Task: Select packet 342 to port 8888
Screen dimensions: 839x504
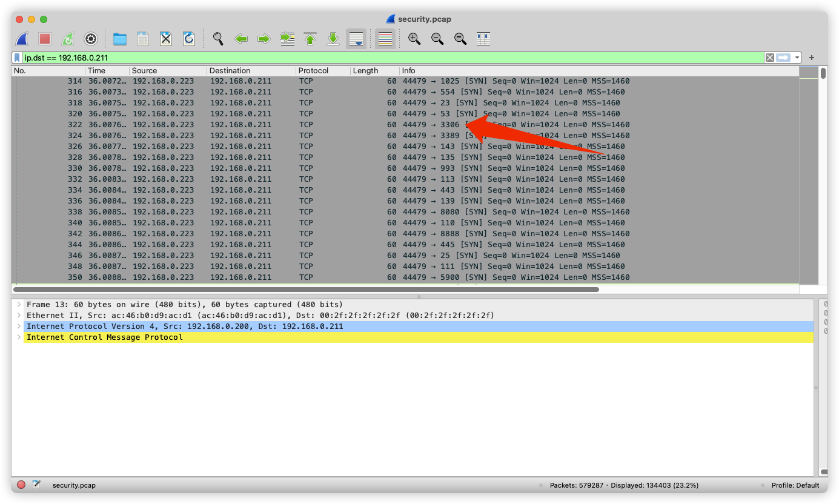Action: pyautogui.click(x=405, y=234)
